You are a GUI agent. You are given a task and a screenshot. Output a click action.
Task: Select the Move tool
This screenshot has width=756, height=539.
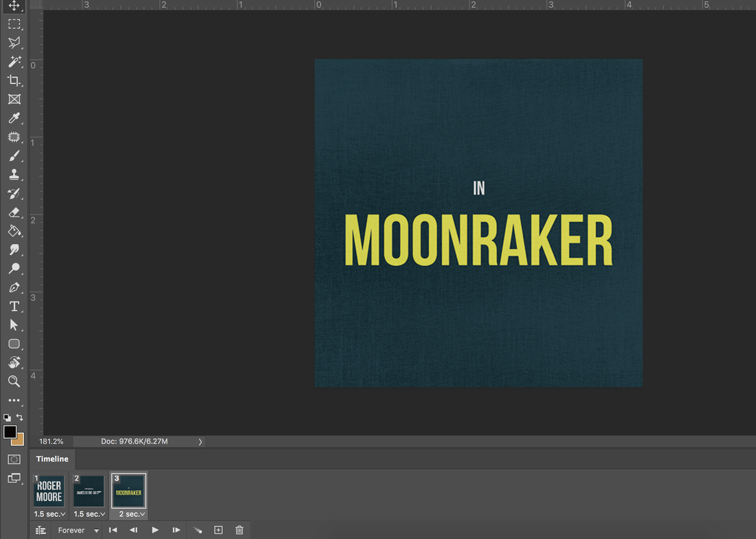[14, 5]
